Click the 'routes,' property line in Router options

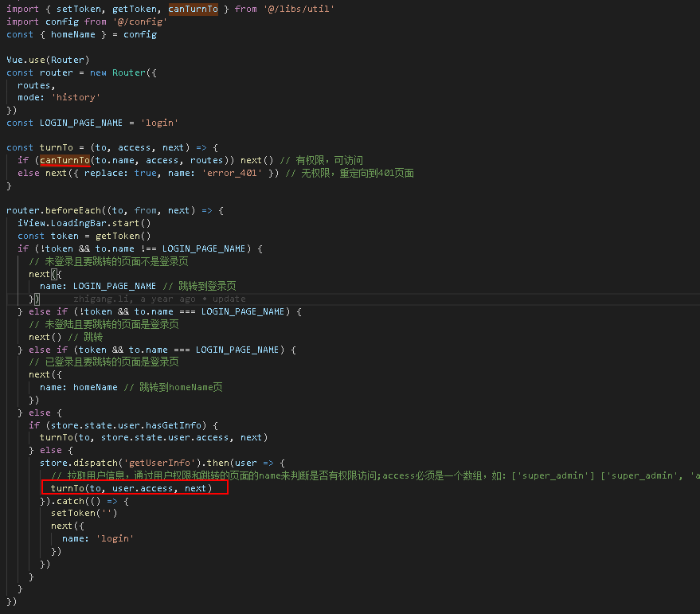coord(36,85)
